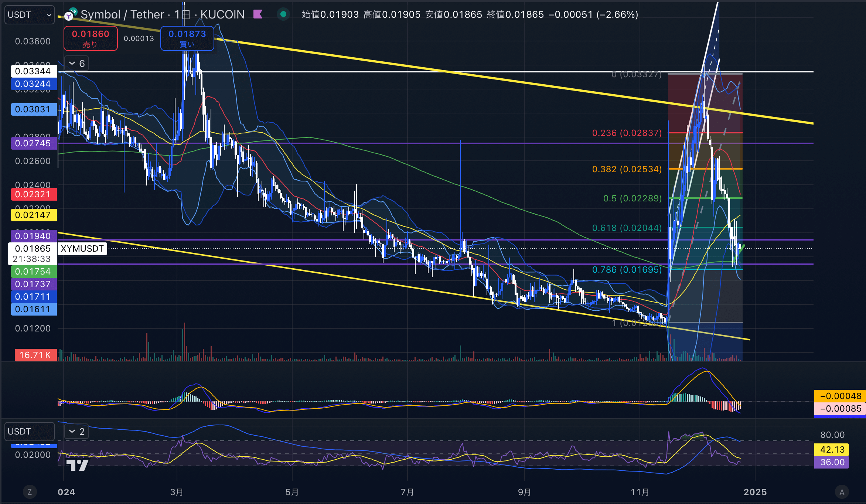Click the 0.01711 blue price label

tap(34, 297)
